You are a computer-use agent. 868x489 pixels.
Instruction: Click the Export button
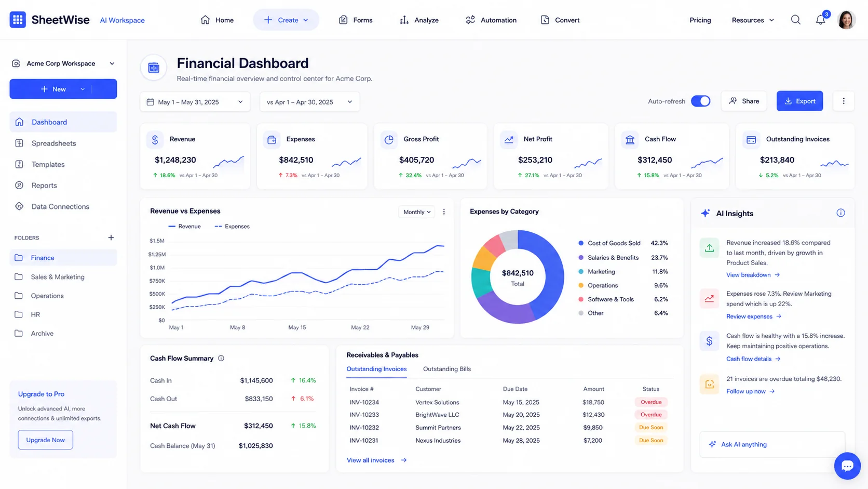point(799,101)
